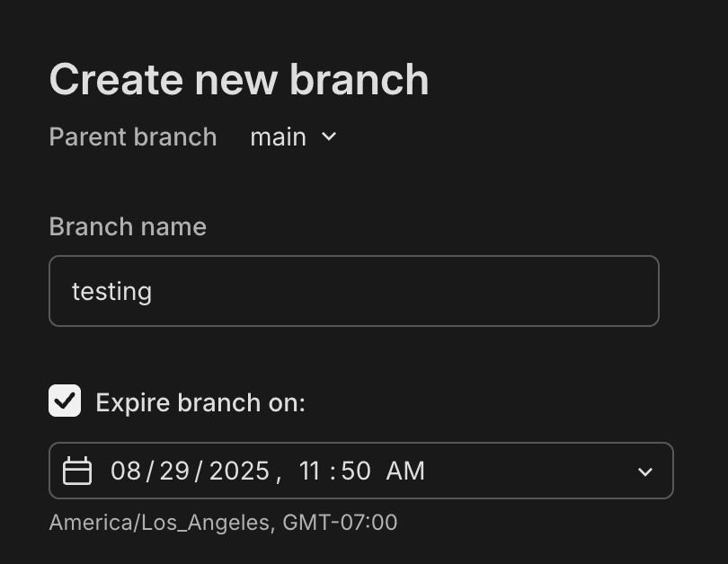Viewport: 728px width, 564px height.
Task: Select the minute segment '50'
Action: [356, 471]
